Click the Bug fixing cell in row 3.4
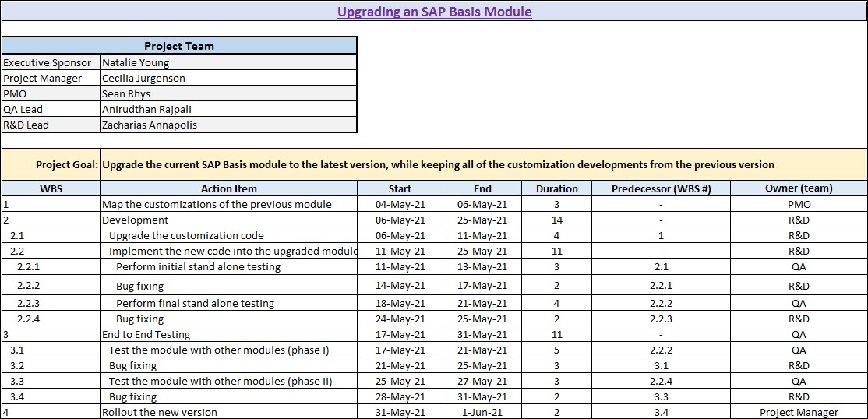 (x=228, y=396)
